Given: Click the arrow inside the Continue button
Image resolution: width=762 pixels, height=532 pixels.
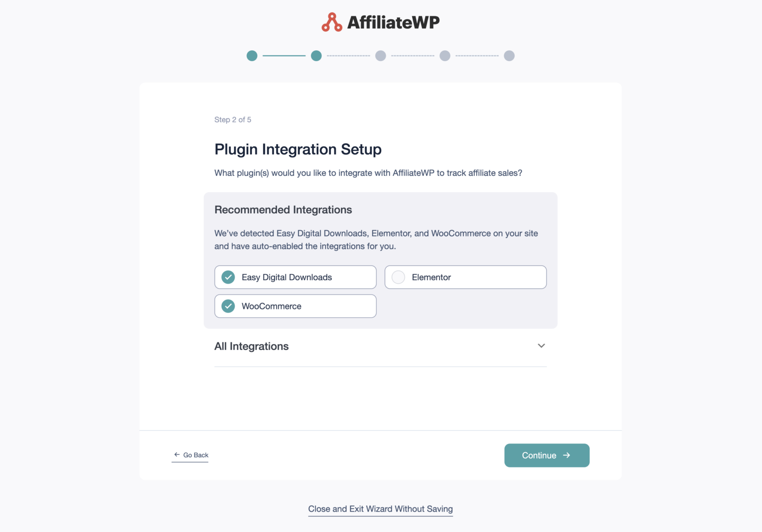Looking at the screenshot, I should pyautogui.click(x=567, y=455).
